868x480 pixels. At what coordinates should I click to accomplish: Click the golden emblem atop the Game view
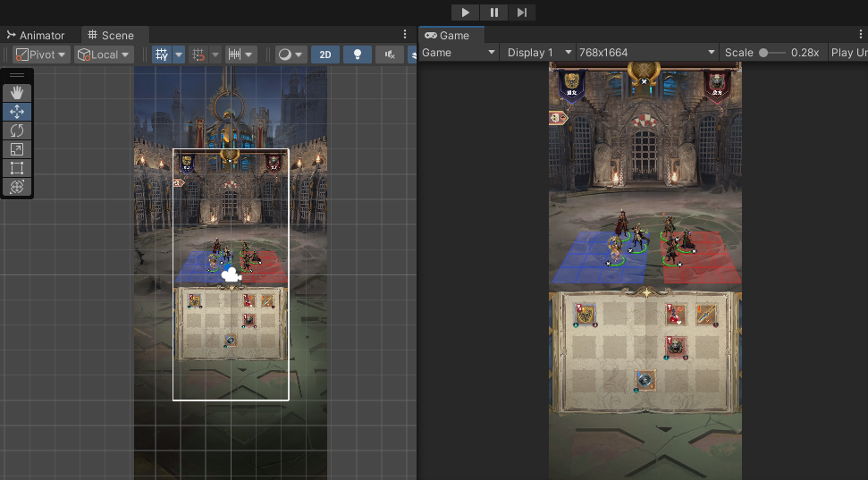[644, 72]
